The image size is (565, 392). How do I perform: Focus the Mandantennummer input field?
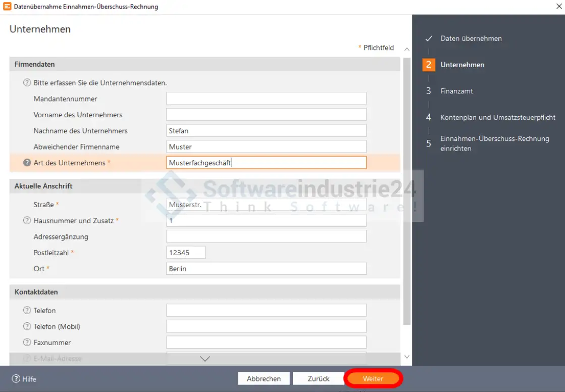(x=266, y=99)
